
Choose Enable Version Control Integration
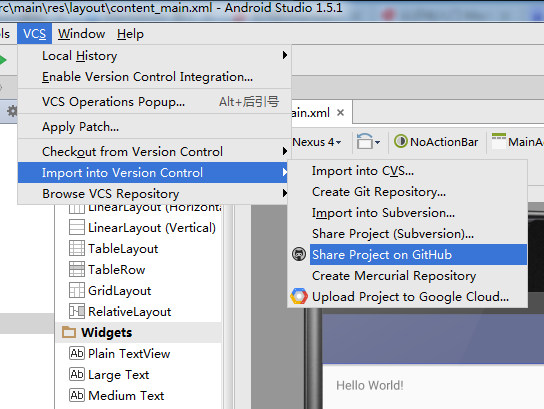point(154,77)
